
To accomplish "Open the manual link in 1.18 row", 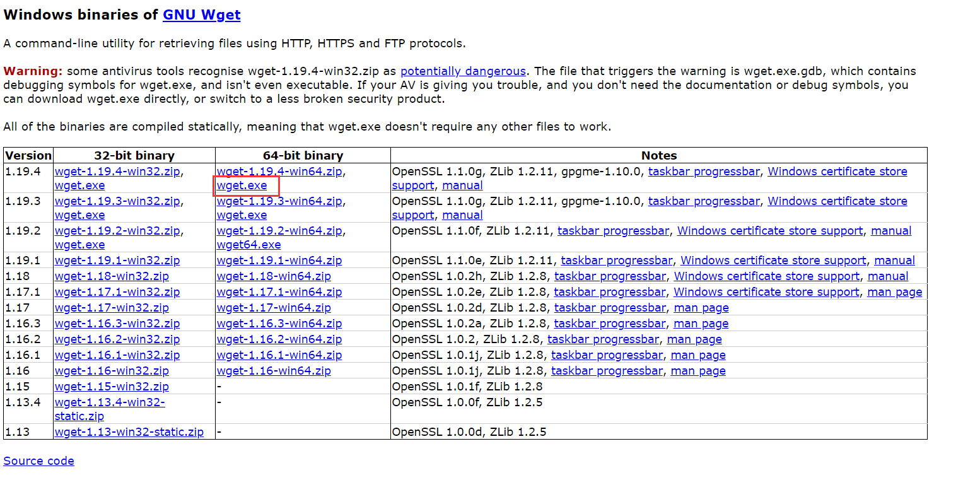I will click(888, 276).
